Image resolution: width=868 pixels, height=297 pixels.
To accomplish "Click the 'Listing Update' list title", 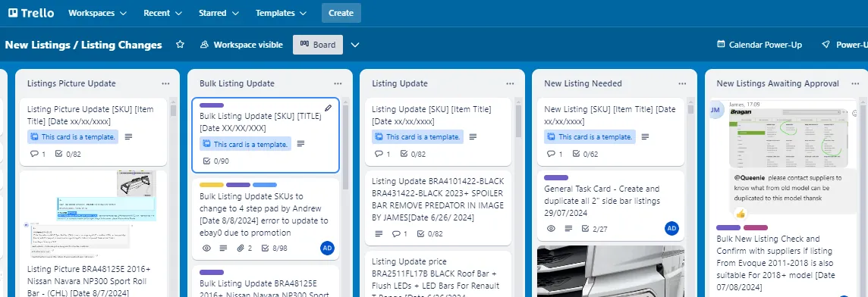I will [400, 83].
